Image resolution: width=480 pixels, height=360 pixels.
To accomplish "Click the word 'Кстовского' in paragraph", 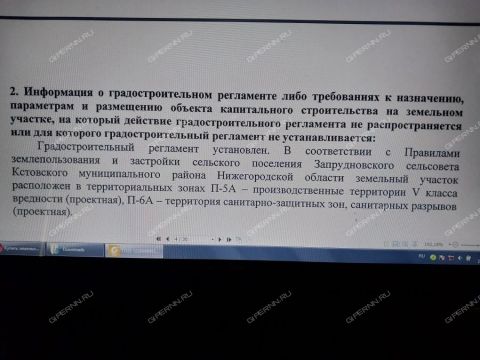I will click(x=40, y=172).
